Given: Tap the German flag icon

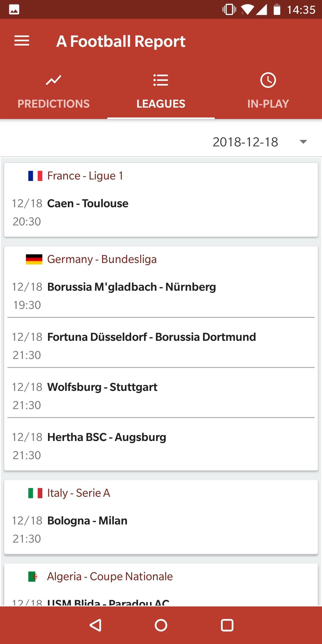Looking at the screenshot, I should pyautogui.click(x=34, y=259).
